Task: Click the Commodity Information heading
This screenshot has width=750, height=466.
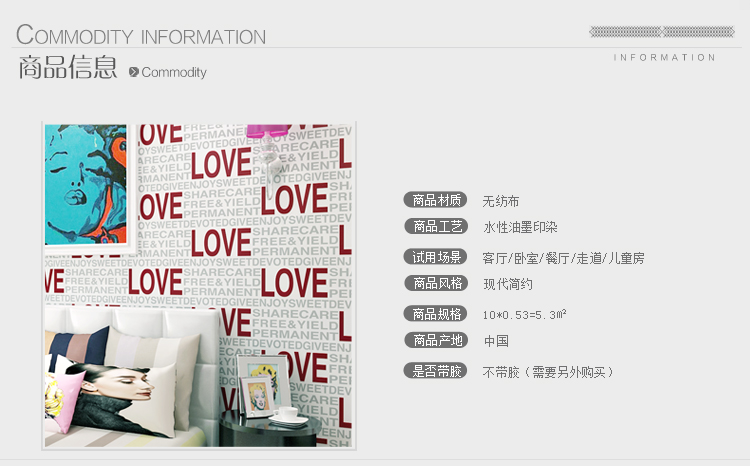Action: [141, 34]
